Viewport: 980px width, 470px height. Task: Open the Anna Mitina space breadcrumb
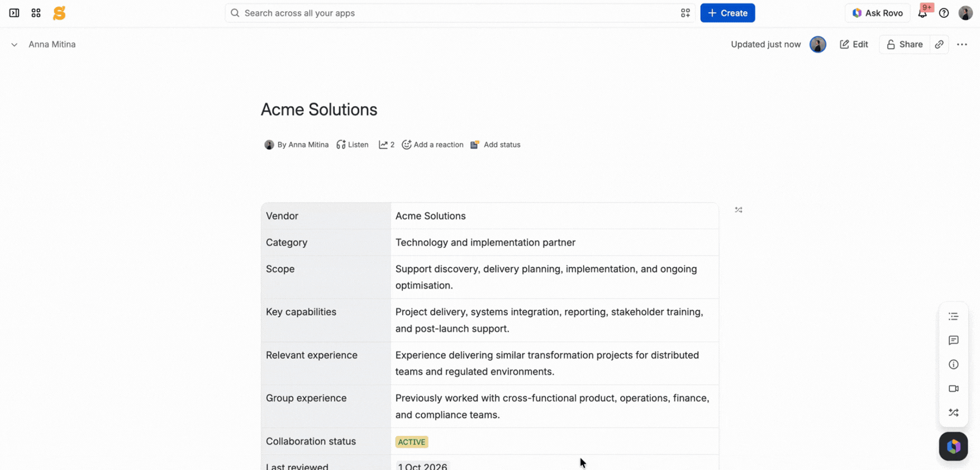pyautogui.click(x=52, y=44)
